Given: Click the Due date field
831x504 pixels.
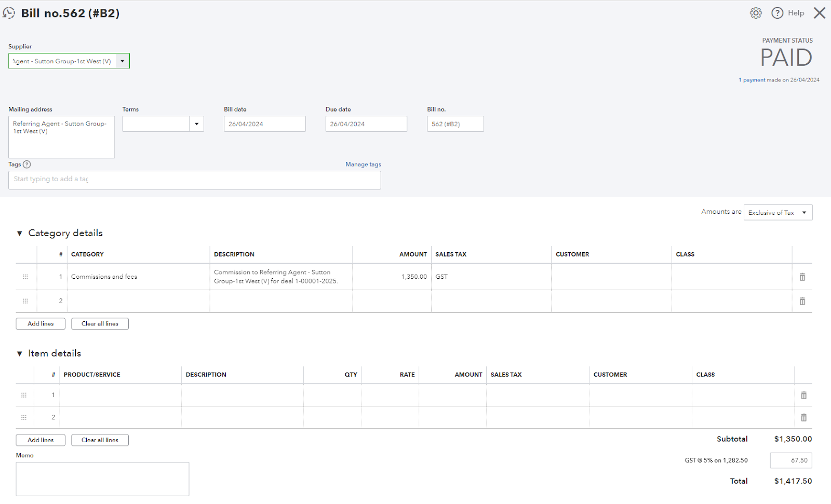Looking at the screenshot, I should click(366, 124).
